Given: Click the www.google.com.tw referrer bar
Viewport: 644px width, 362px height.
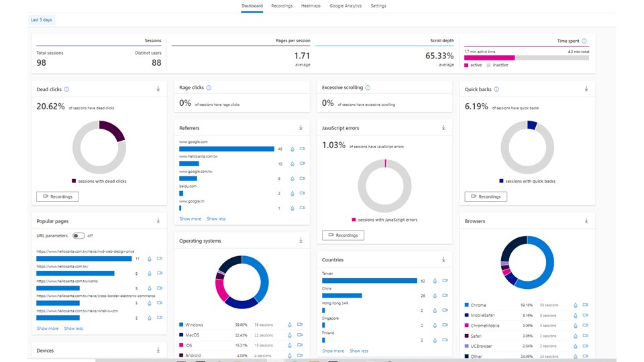Looking at the screenshot, I should coord(188,178).
